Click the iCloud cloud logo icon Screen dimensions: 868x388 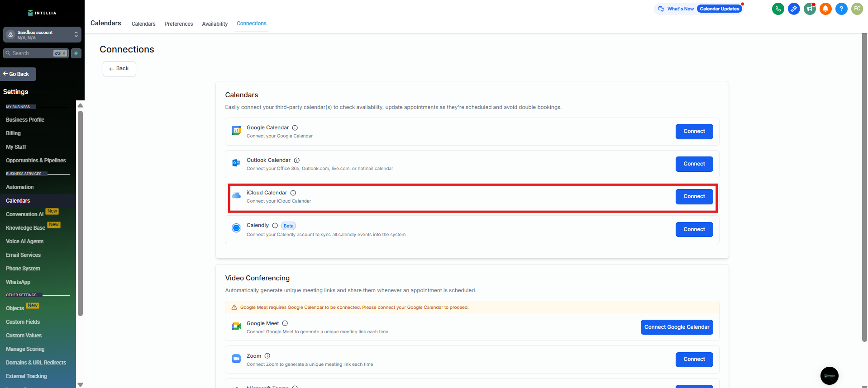click(x=236, y=195)
